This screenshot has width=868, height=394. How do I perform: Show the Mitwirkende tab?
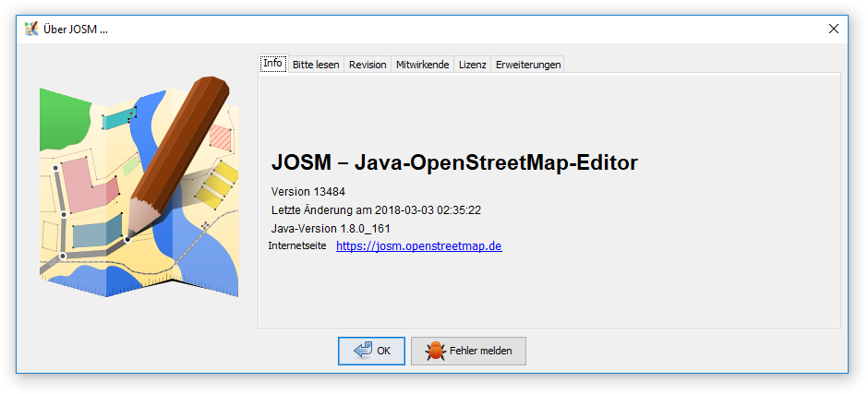point(422,65)
